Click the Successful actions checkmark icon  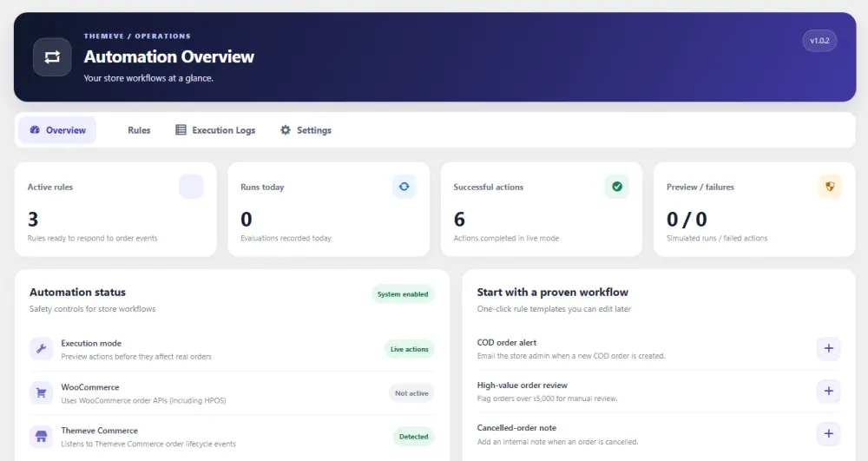(x=616, y=187)
